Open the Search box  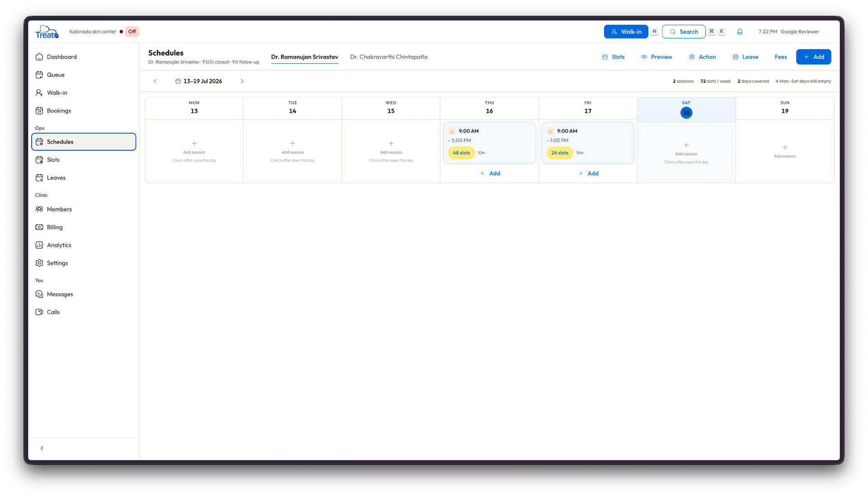pos(684,32)
